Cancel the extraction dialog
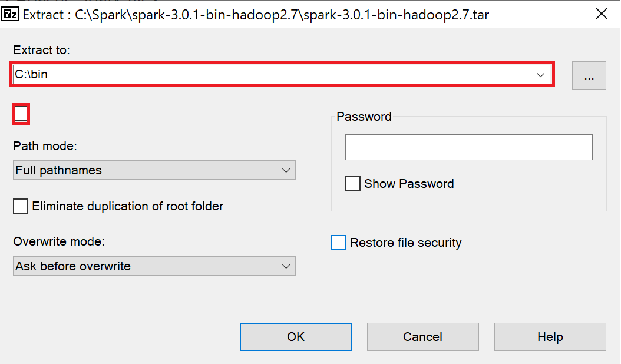 (x=422, y=336)
